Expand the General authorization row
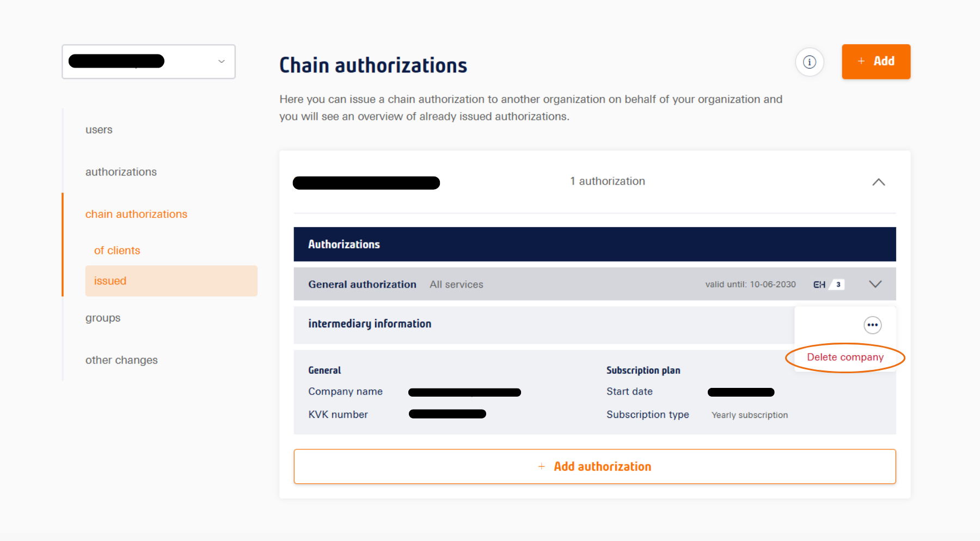 point(875,284)
